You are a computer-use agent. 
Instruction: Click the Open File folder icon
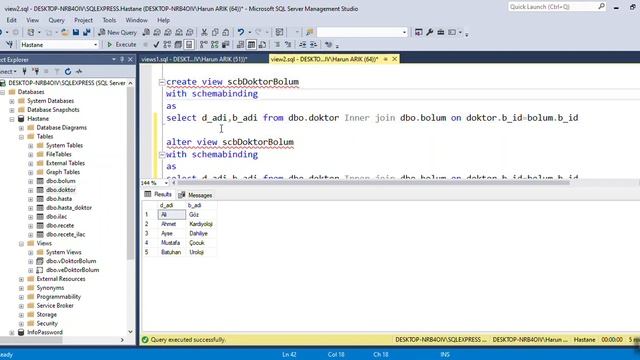tap(64, 32)
